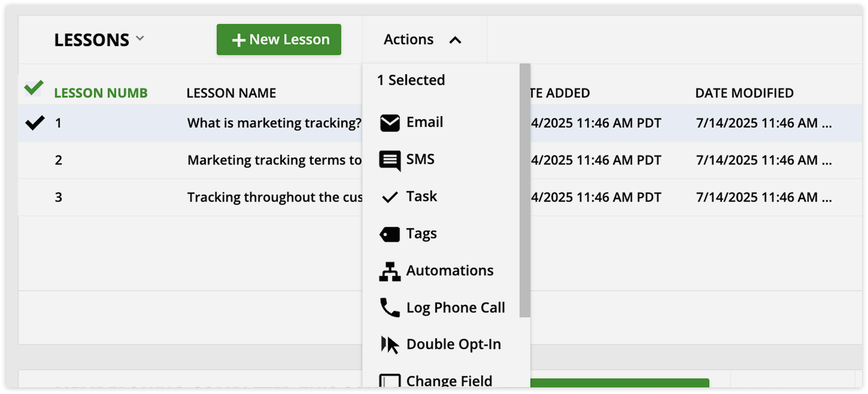868x394 pixels.
Task: Uncheck the checkbox for lesson 1
Action: coord(35,123)
